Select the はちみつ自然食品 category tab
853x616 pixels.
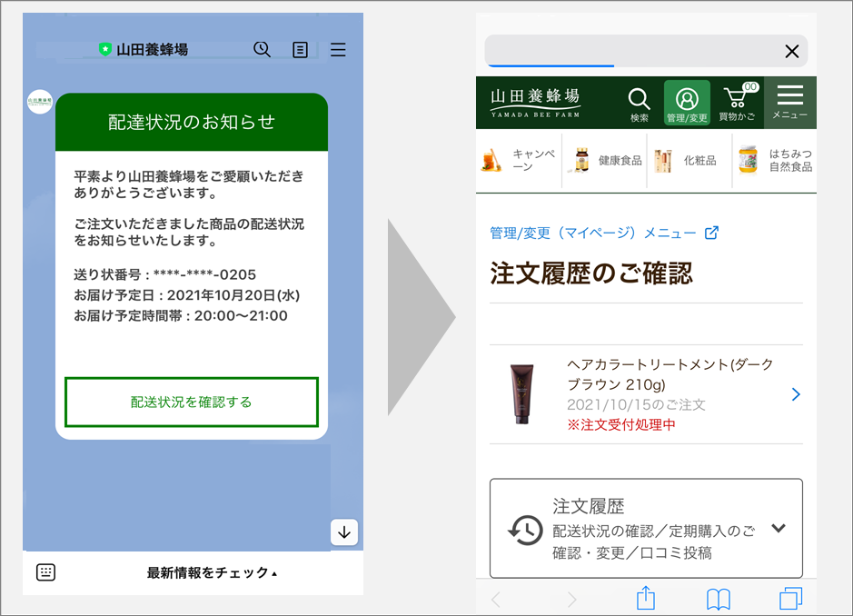tap(775, 161)
